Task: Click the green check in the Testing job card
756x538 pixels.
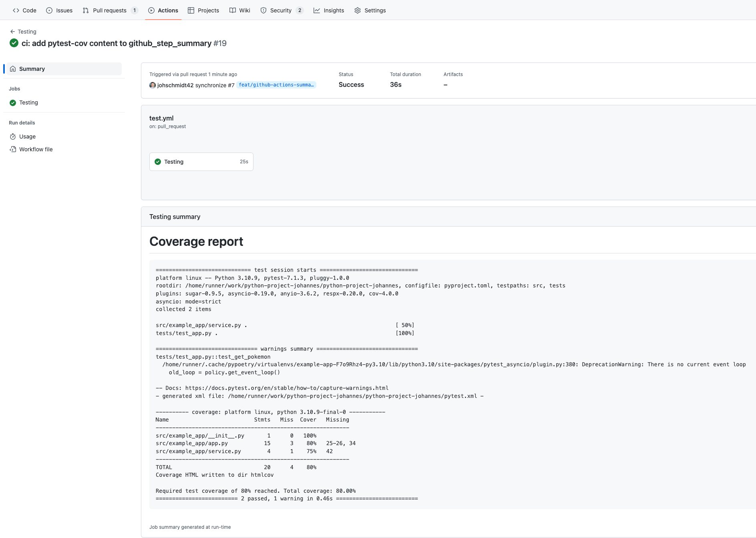Action: point(158,162)
